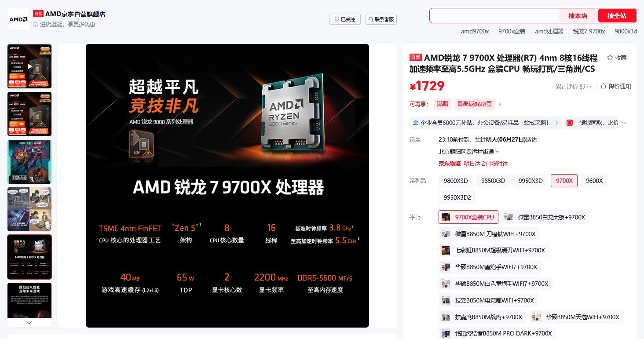Enable price drop alert 降价通知
The image size is (644, 339).
pos(616,86)
